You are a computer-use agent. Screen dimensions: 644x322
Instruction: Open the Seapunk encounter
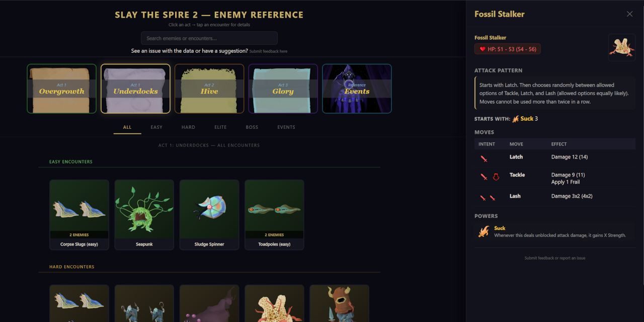144,215
